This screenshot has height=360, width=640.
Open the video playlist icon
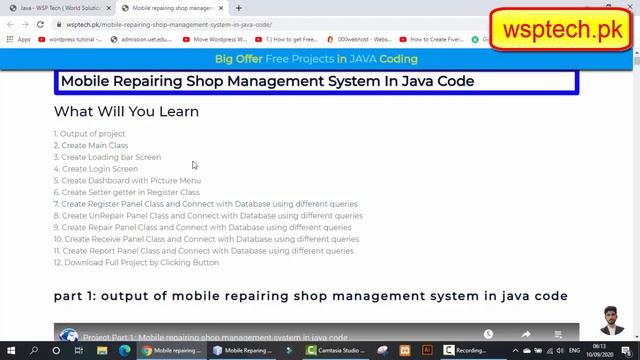pos(558,334)
